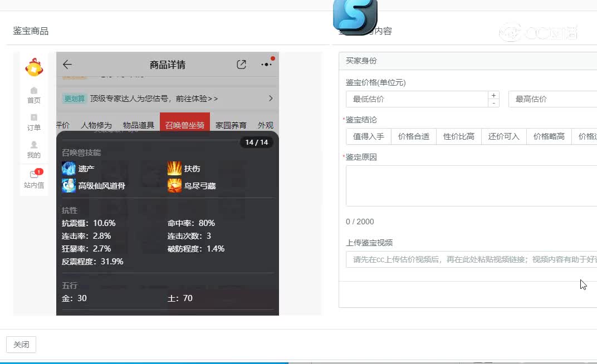Click the 最高估价 input field

coord(552,99)
